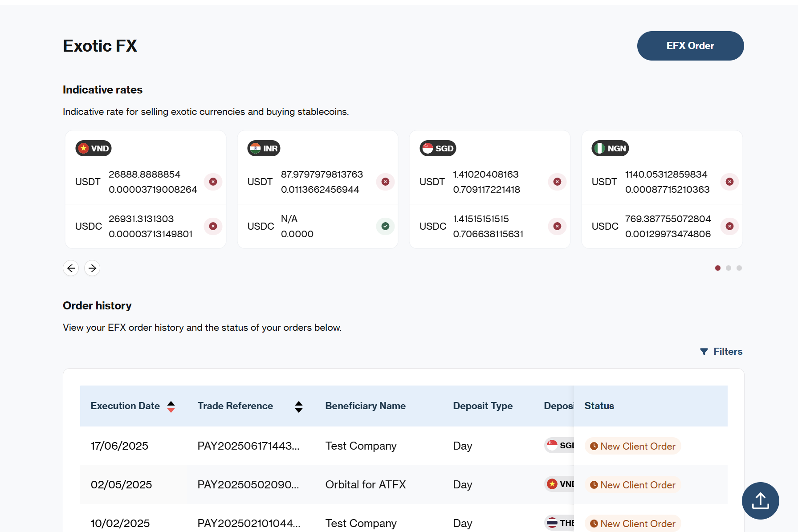
Task: Click New Client Order status for 02/05/2025
Action: [x=633, y=485]
